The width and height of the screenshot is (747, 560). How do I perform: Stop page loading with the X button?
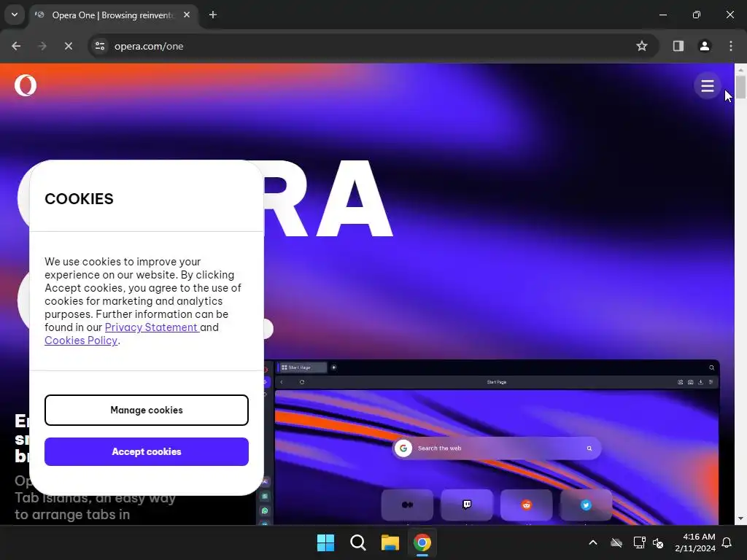coord(68,46)
